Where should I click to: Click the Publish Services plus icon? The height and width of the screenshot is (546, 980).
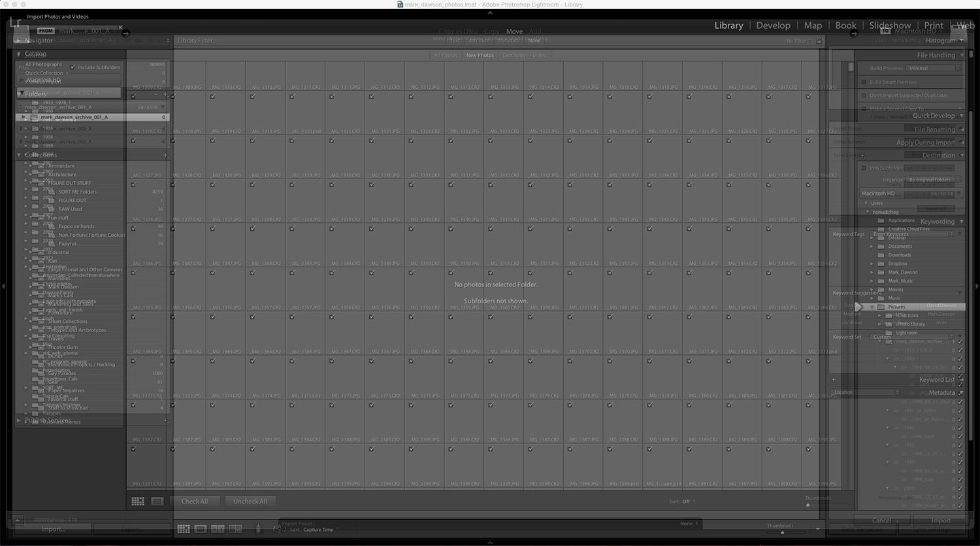pos(165,420)
